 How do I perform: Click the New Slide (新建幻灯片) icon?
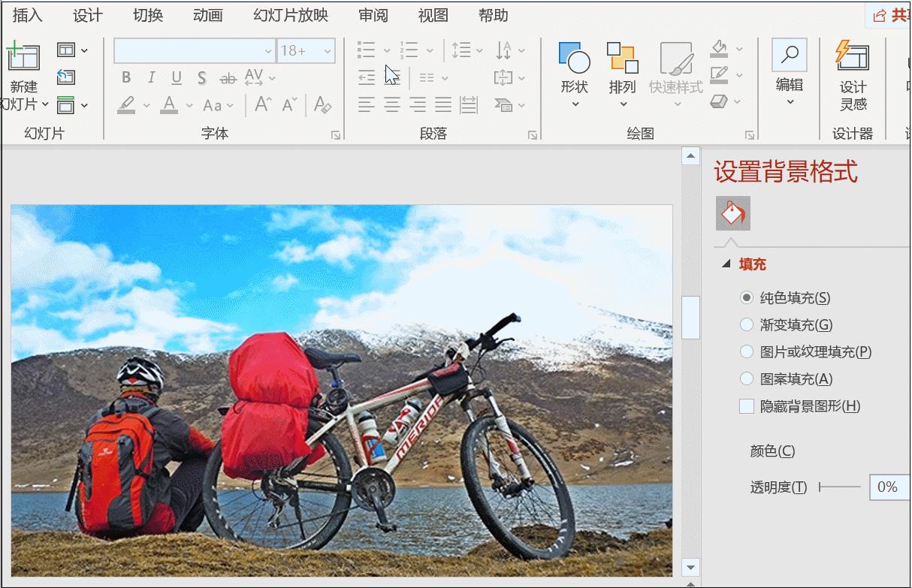[23, 58]
